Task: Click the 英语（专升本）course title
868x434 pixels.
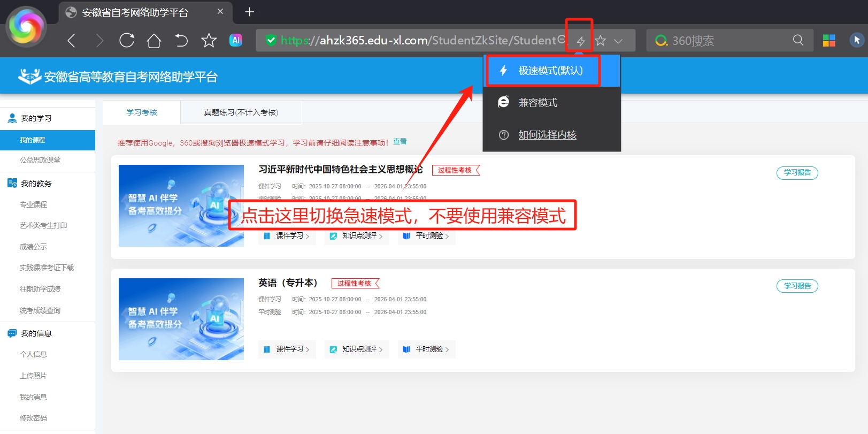Action: pos(288,283)
